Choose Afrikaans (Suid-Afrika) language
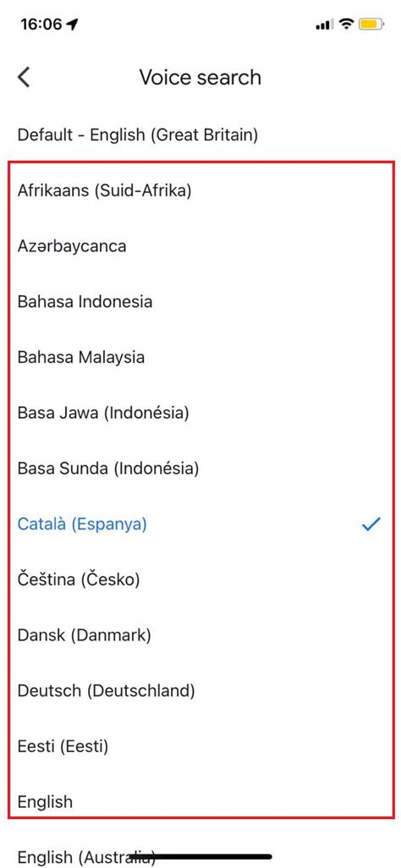The height and width of the screenshot is (868, 401). point(200,190)
